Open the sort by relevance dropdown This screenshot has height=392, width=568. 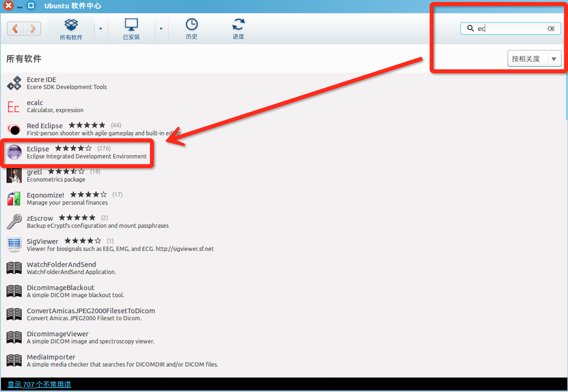534,59
